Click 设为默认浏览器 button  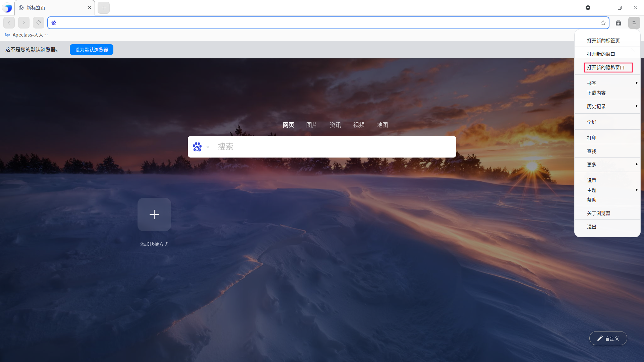[x=92, y=50]
